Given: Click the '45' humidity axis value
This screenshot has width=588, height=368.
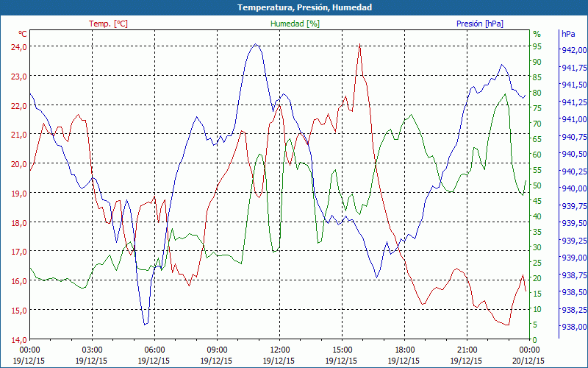Looking at the screenshot, I should click(537, 201).
